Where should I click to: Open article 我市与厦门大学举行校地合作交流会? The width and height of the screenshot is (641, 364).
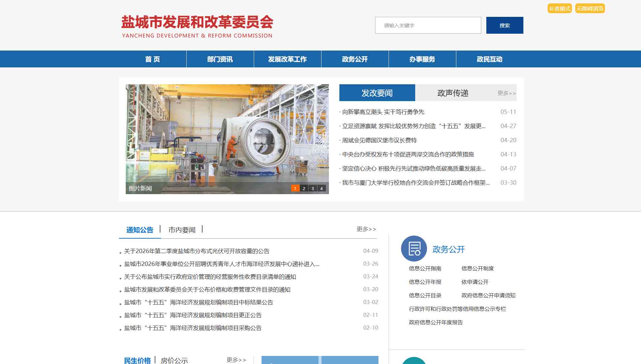coord(416,183)
